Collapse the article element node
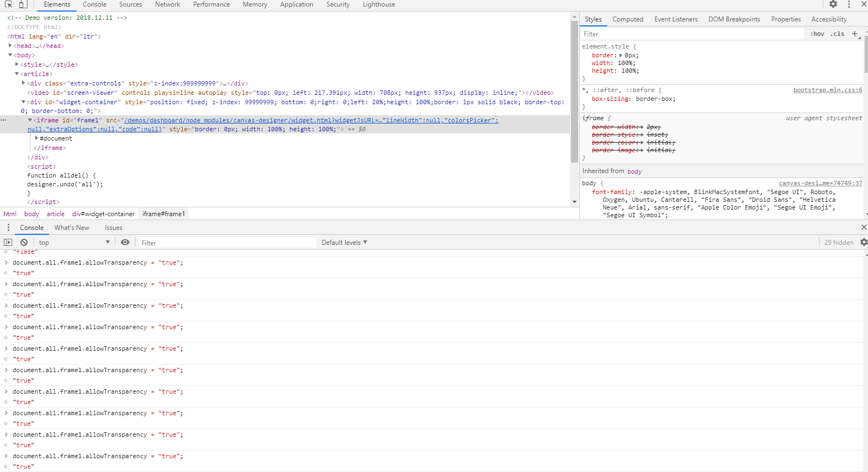Image resolution: width=868 pixels, height=472 pixels. tap(17, 74)
